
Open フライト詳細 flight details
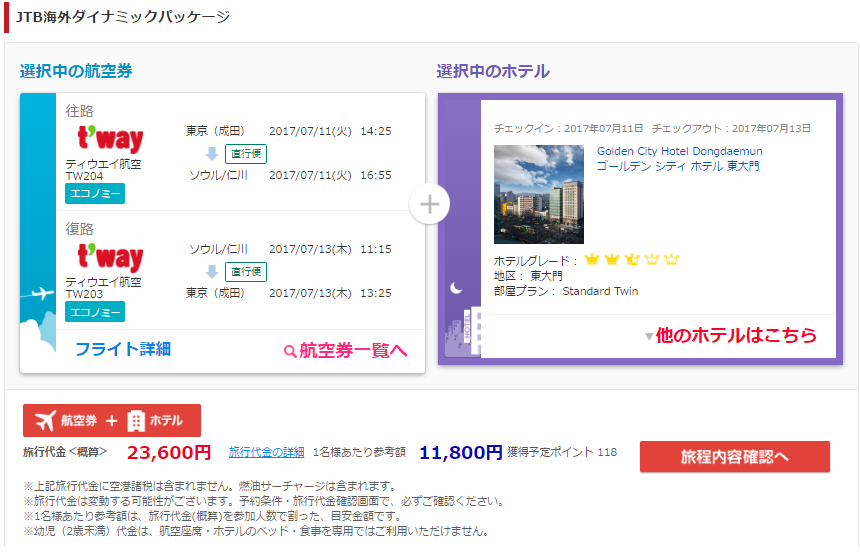coord(123,349)
